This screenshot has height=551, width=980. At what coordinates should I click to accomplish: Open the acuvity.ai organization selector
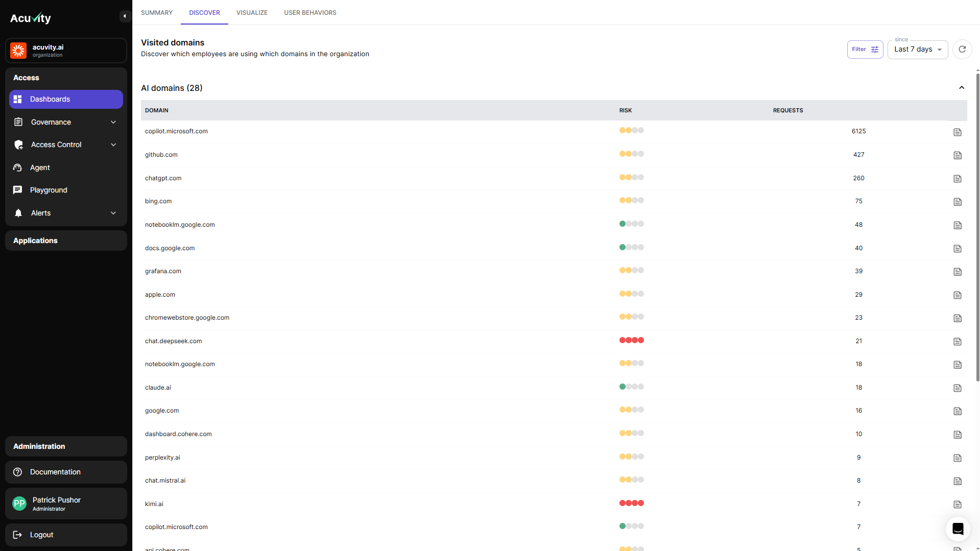click(66, 51)
